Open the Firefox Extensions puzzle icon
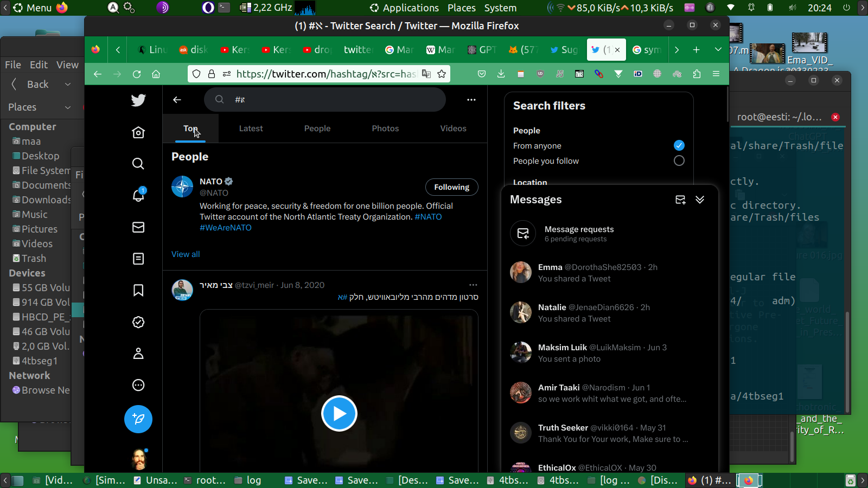This screenshot has width=868, height=488. 697,74
